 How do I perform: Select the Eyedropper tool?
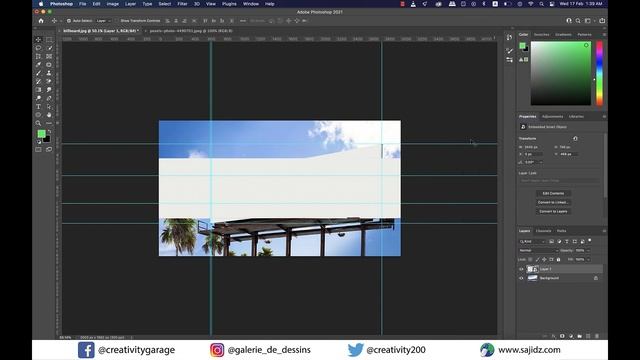pos(38,64)
